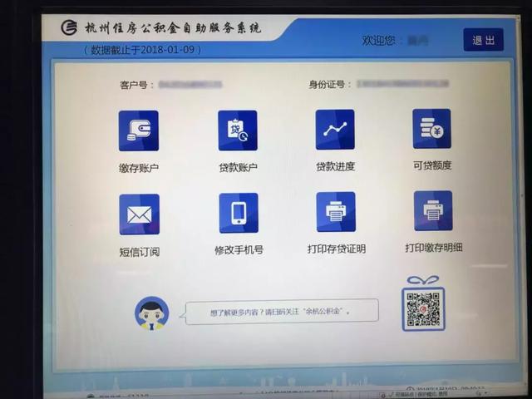The width and height of the screenshot is (532, 399).
Task: Click the 短信订阅 label text
Action: point(140,252)
